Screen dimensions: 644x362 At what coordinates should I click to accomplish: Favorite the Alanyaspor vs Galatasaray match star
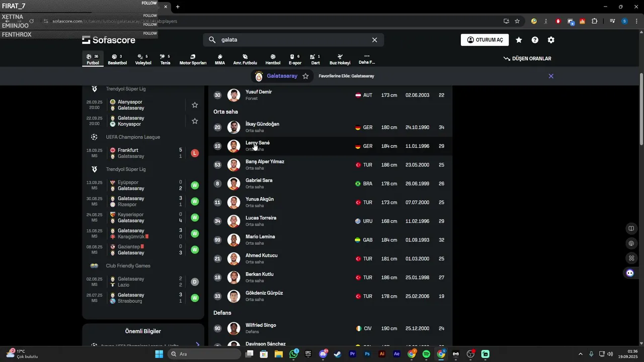pos(195,105)
